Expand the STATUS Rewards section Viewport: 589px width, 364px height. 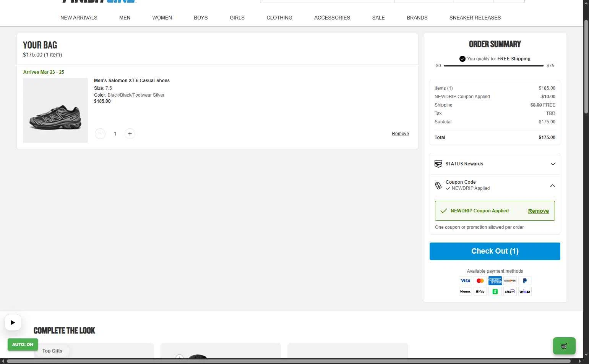point(553,164)
